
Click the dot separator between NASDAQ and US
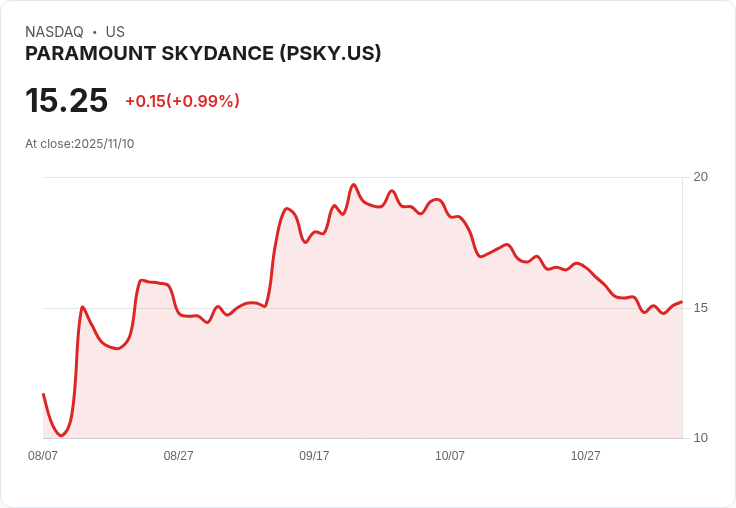point(95,32)
